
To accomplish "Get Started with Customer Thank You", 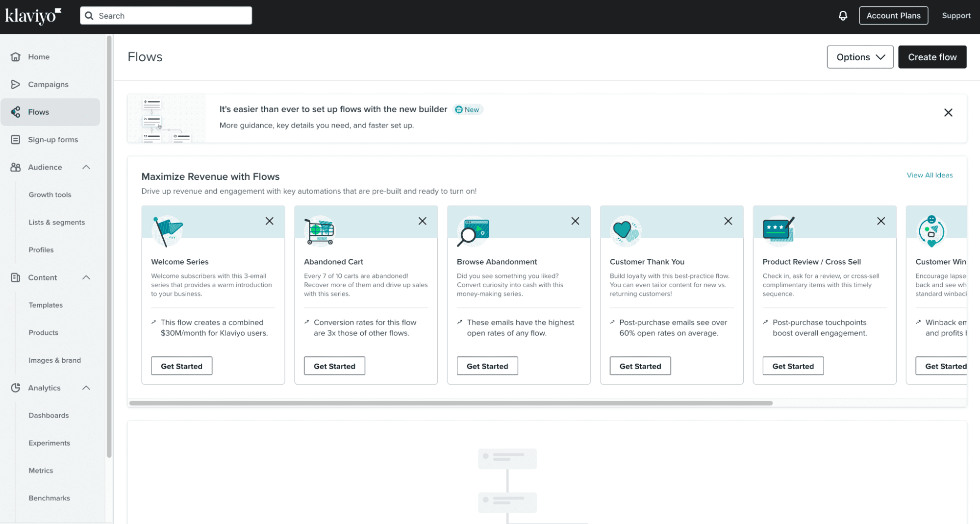I will click(x=640, y=366).
